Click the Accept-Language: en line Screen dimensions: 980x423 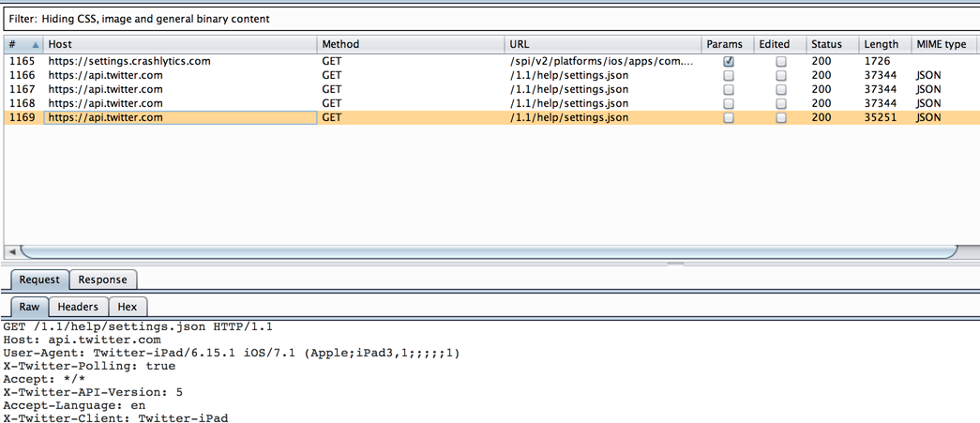74,405
